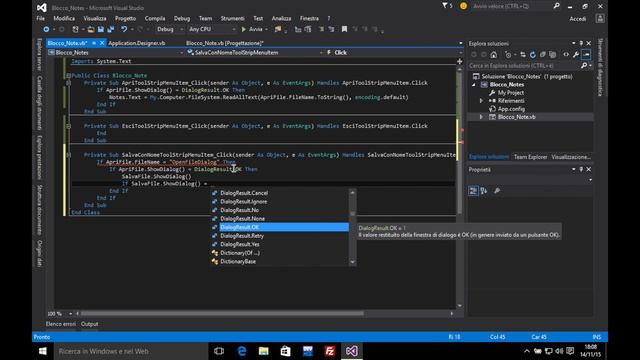Toggle Categorized view in Proprietà panel
Image resolution: width=640 pixels, height=360 pixels.
pyautogui.click(x=473, y=191)
